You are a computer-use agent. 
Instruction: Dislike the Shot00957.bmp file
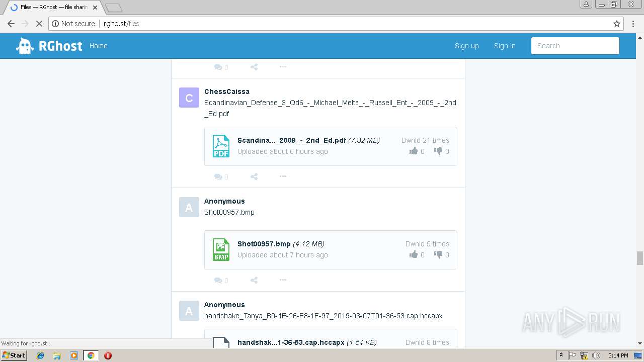[438, 255]
